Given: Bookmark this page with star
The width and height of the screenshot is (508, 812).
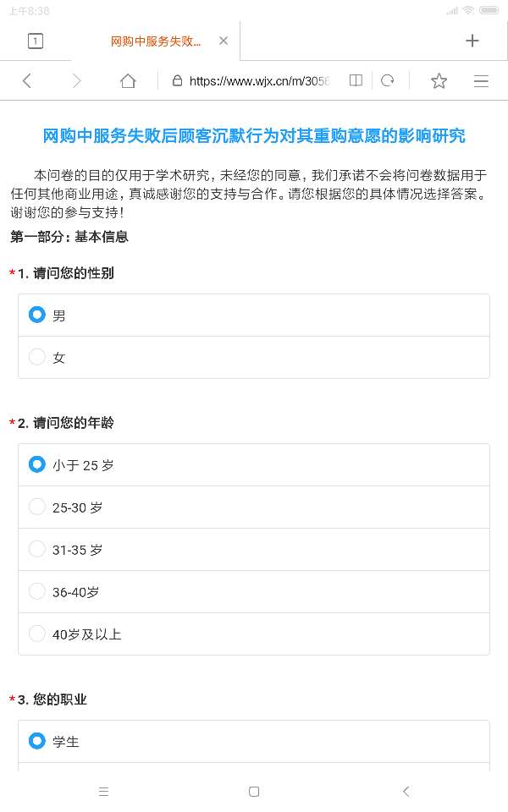Looking at the screenshot, I should [439, 81].
